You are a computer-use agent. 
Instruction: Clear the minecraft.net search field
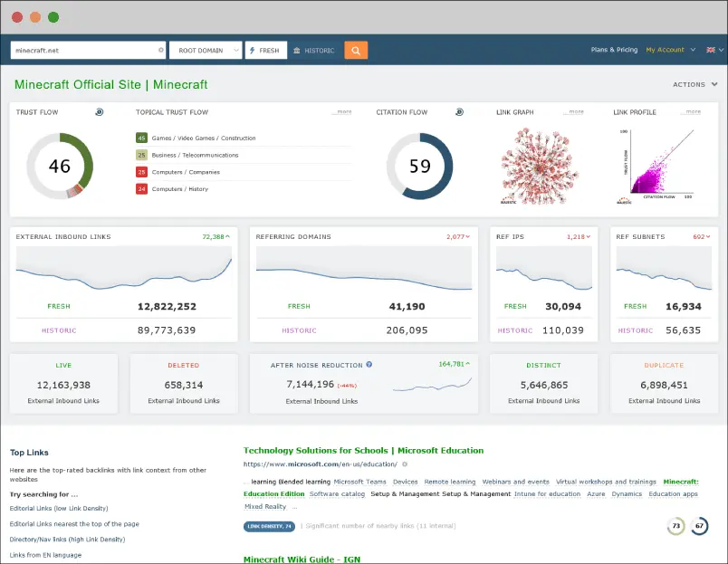[161, 51]
